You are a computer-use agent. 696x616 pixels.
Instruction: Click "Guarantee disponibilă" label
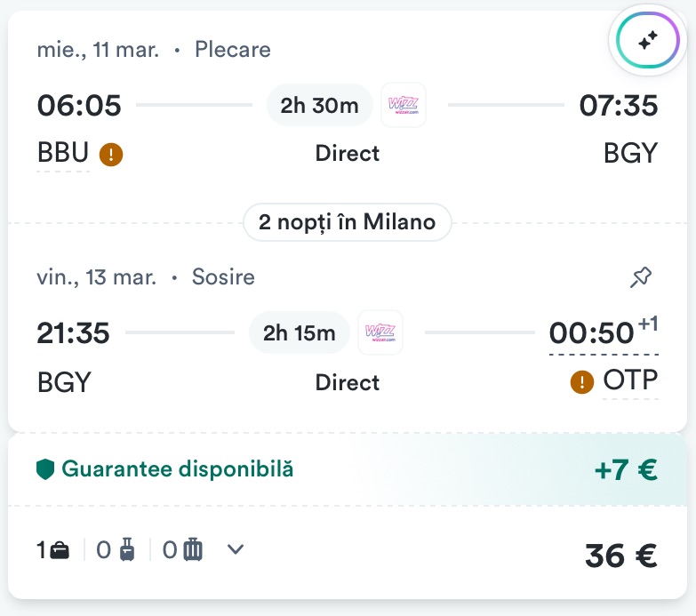click(x=177, y=468)
